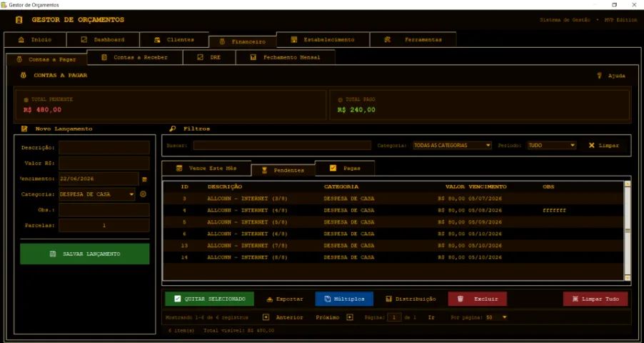Open the Clientes tab
644x343 pixels.
173,40
